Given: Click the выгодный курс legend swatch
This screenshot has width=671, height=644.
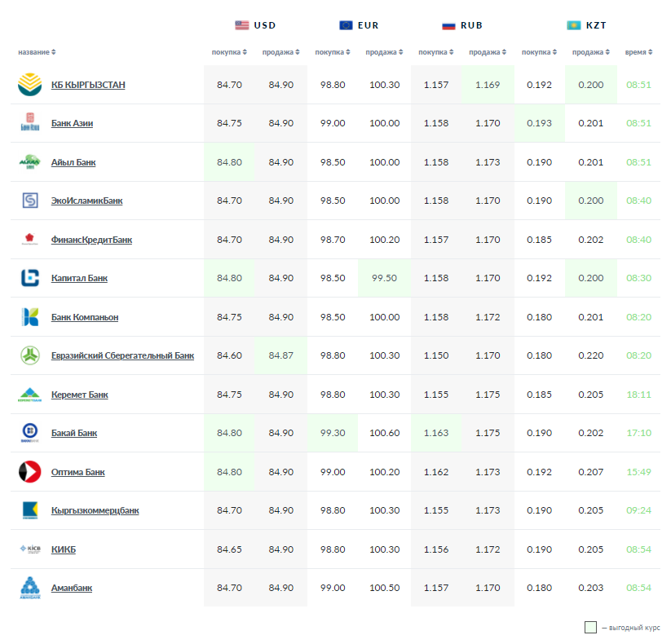Looking at the screenshot, I should click(590, 628).
